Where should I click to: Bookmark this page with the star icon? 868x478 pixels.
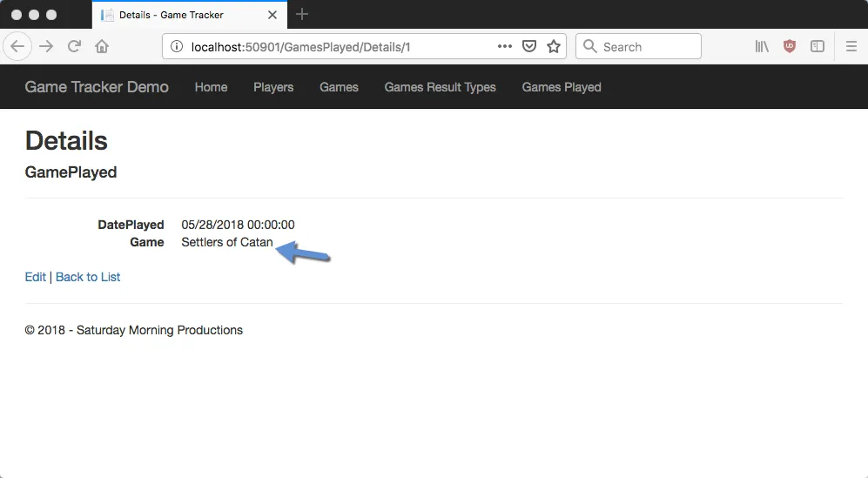click(x=554, y=46)
